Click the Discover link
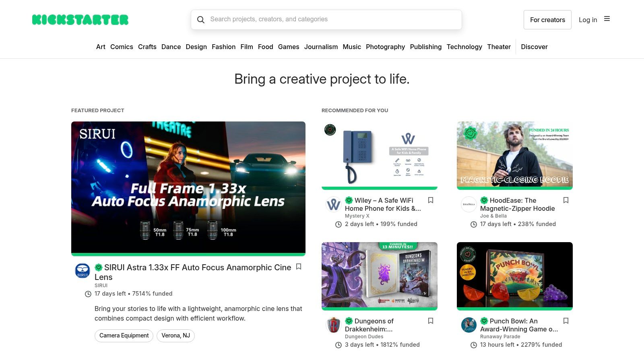This screenshot has height=362, width=644. click(534, 47)
